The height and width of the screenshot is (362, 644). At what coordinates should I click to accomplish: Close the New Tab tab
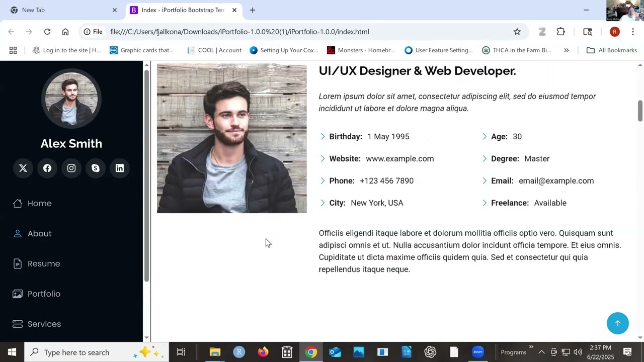(114, 10)
